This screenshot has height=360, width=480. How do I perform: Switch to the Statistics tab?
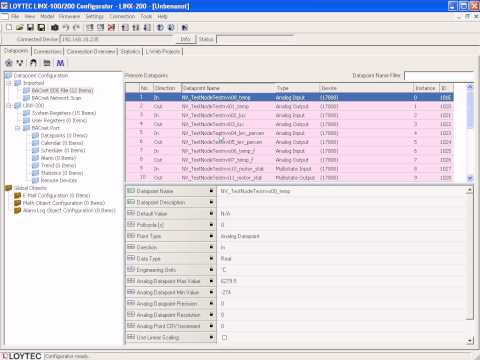coord(130,52)
